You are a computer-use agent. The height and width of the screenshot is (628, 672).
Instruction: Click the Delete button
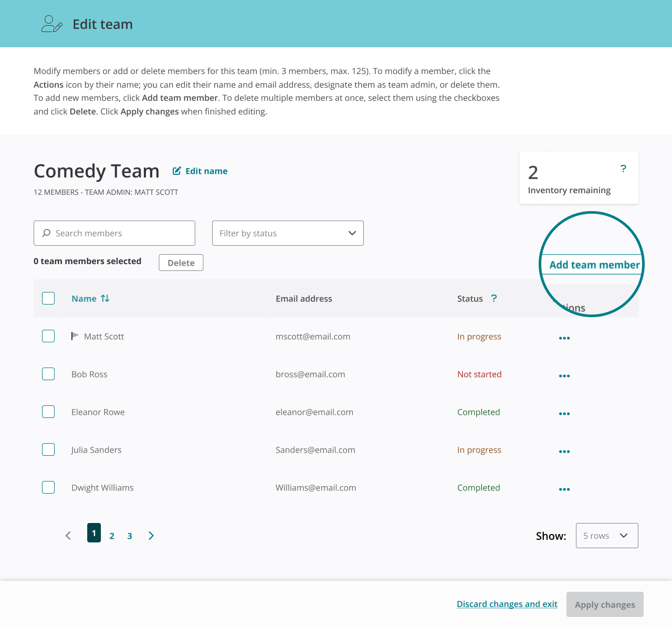181,263
